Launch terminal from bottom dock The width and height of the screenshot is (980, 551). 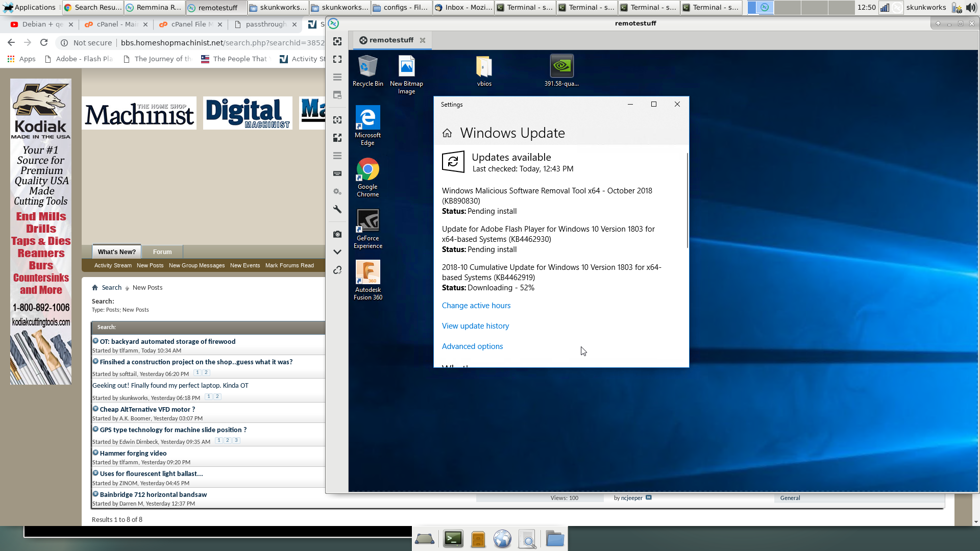pyautogui.click(x=453, y=539)
